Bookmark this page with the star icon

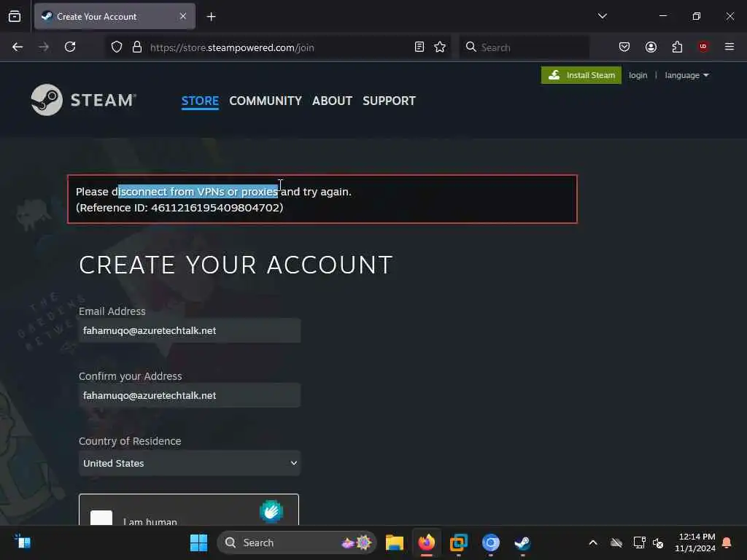(x=440, y=47)
